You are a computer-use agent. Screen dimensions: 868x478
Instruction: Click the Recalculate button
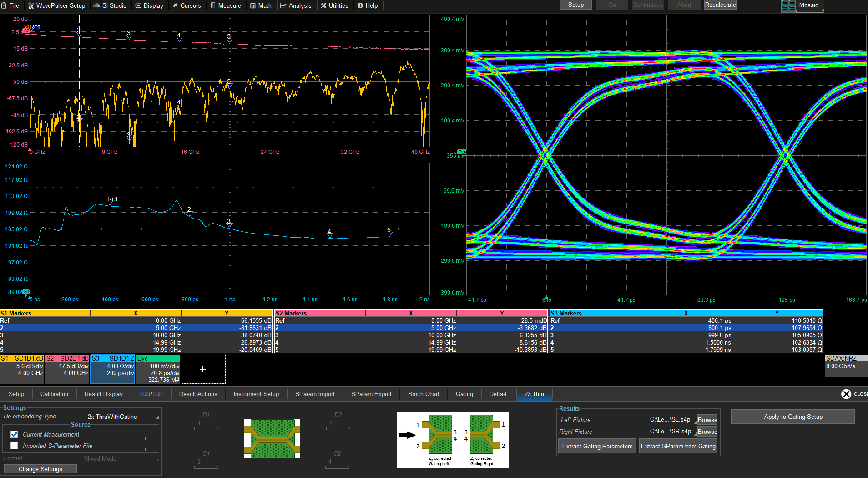(x=720, y=5)
